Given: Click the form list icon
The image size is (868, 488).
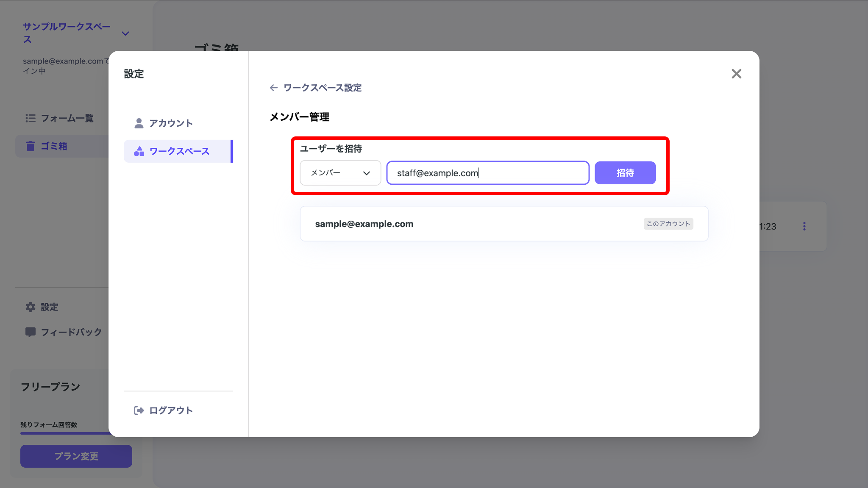Looking at the screenshot, I should tap(31, 118).
